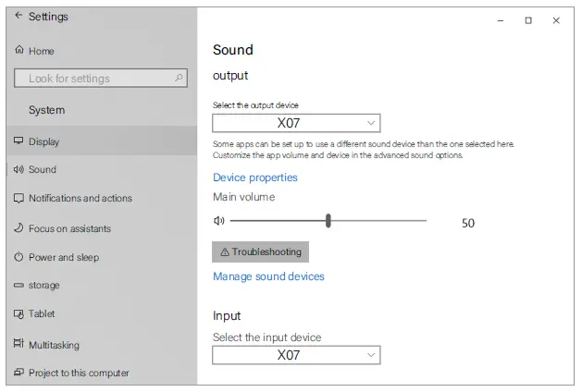
Task: Click the Sound speaker sidebar icon
Action: pos(19,170)
